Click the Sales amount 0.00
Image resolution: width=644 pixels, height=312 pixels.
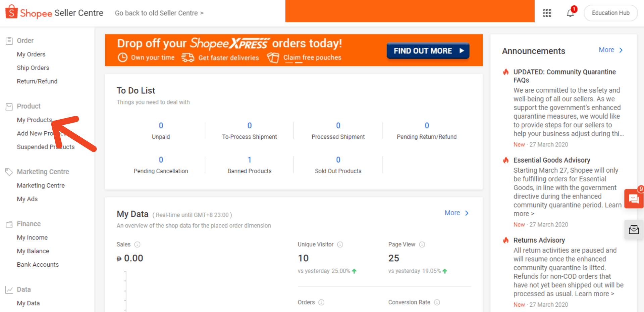click(130, 258)
